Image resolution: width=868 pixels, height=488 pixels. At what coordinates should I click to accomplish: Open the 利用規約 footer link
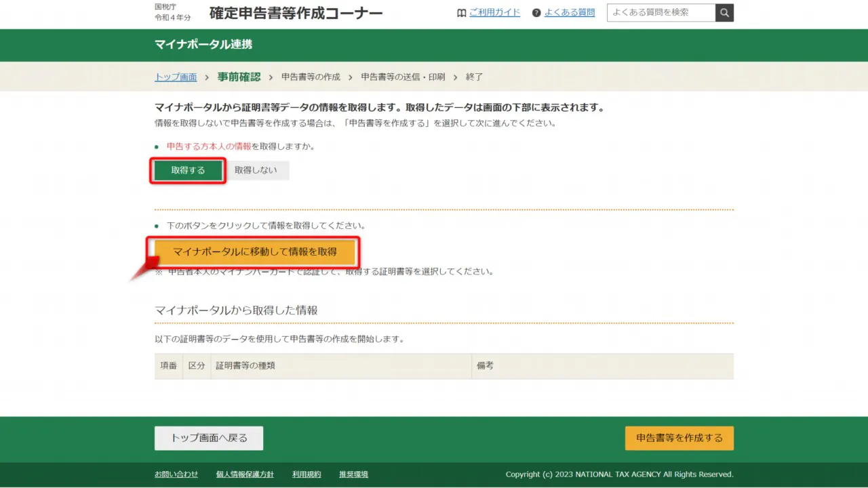(307, 474)
